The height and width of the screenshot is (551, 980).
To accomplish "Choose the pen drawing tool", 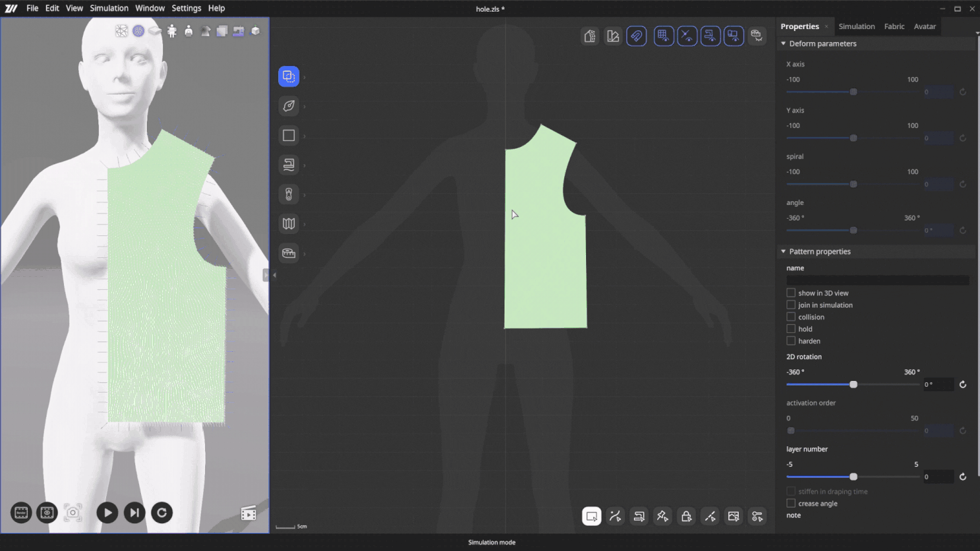I will 289,106.
